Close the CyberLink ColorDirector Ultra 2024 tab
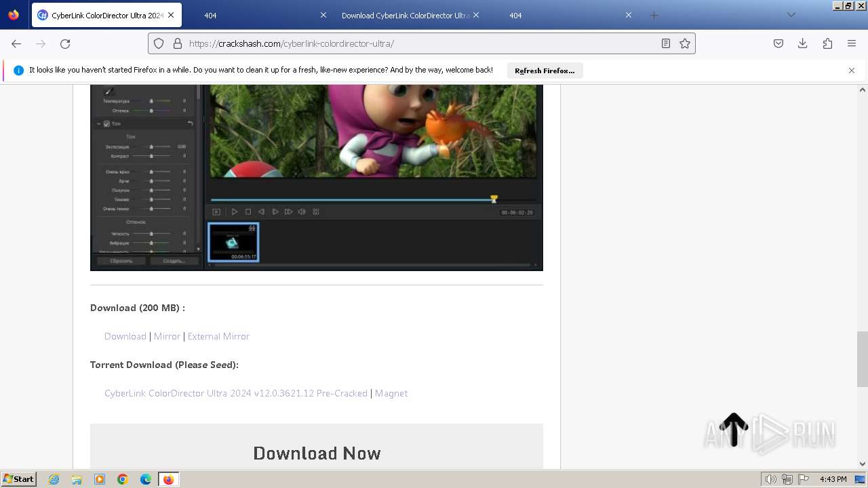 tap(170, 15)
